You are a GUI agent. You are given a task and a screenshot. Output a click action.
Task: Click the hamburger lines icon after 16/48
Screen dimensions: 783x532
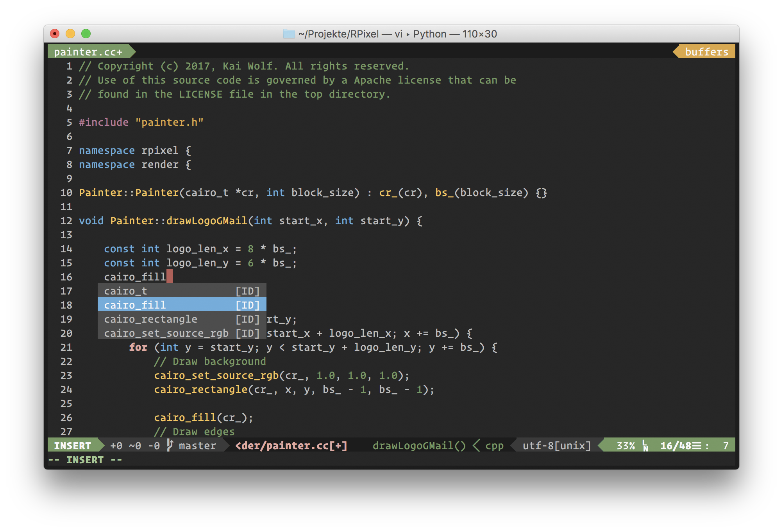[x=697, y=446]
